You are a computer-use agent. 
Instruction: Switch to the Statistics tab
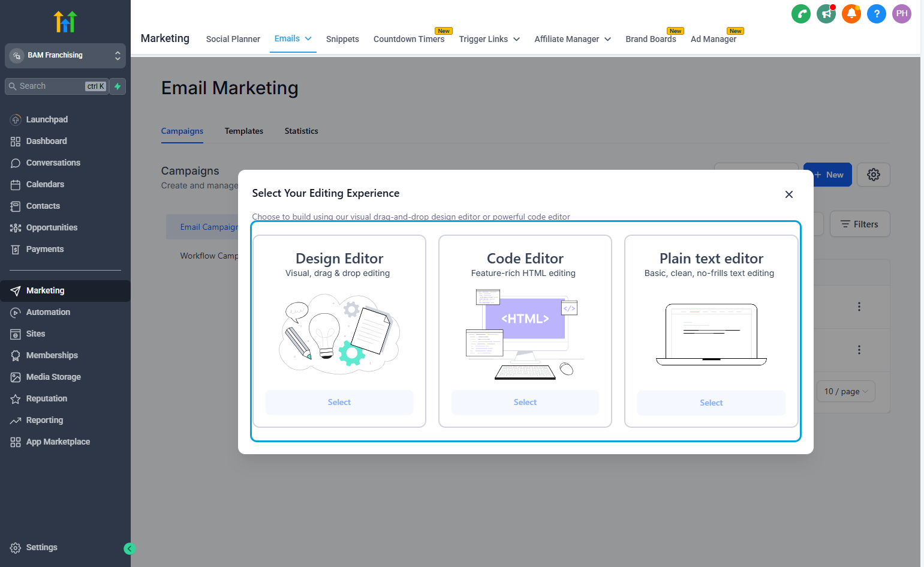pos(302,131)
